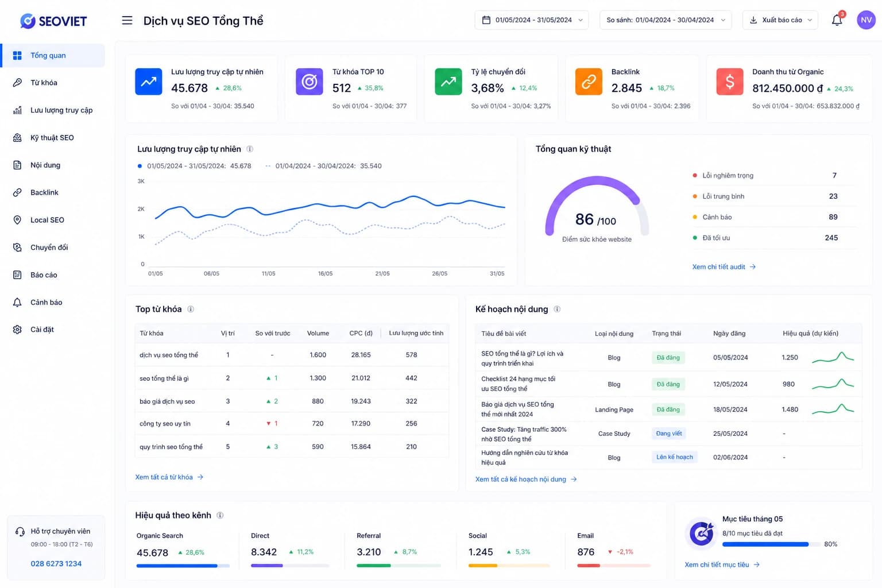Click the Social channel value 1.245

pyautogui.click(x=481, y=552)
